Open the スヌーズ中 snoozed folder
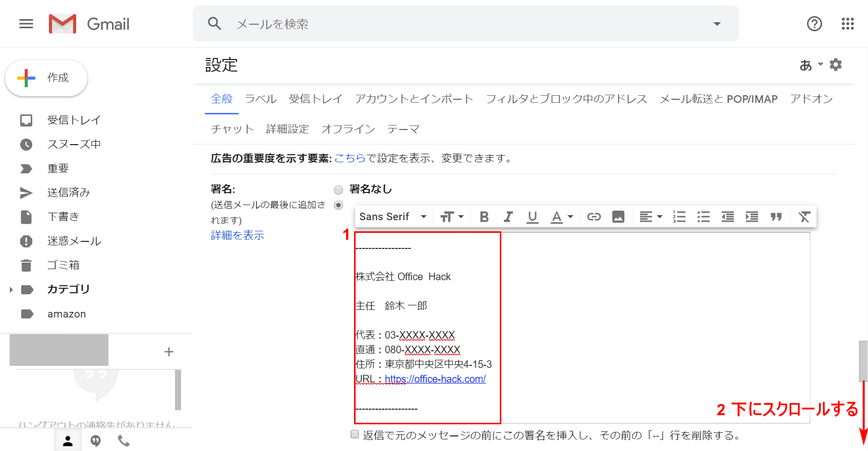The height and width of the screenshot is (451, 868). pos(74,144)
